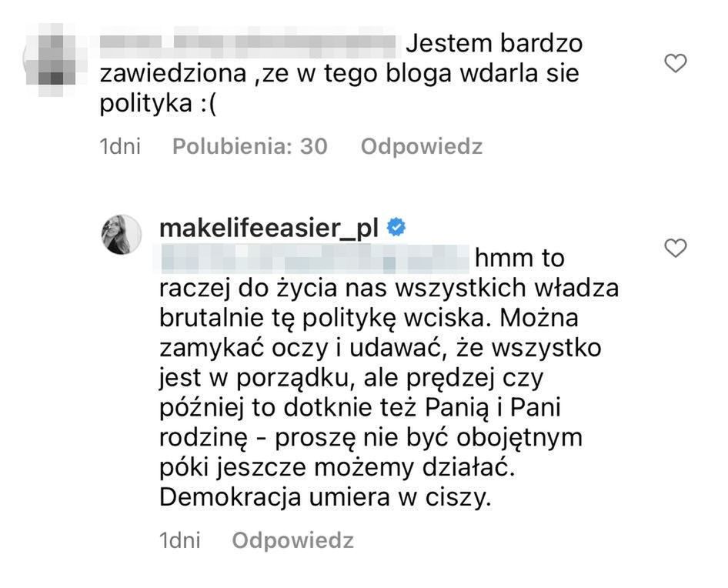This screenshot has height=588, width=728.
Task: Click the text 'Jestem bardzo'
Action: point(494,44)
